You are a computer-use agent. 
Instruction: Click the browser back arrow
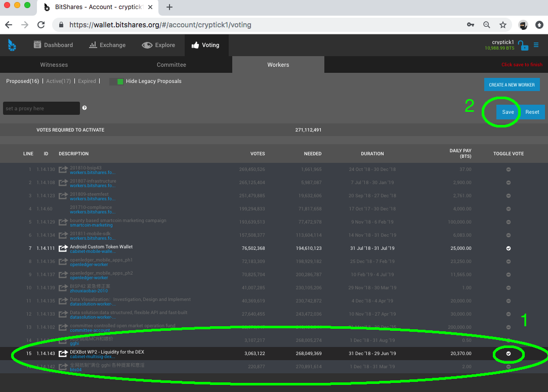[9, 25]
